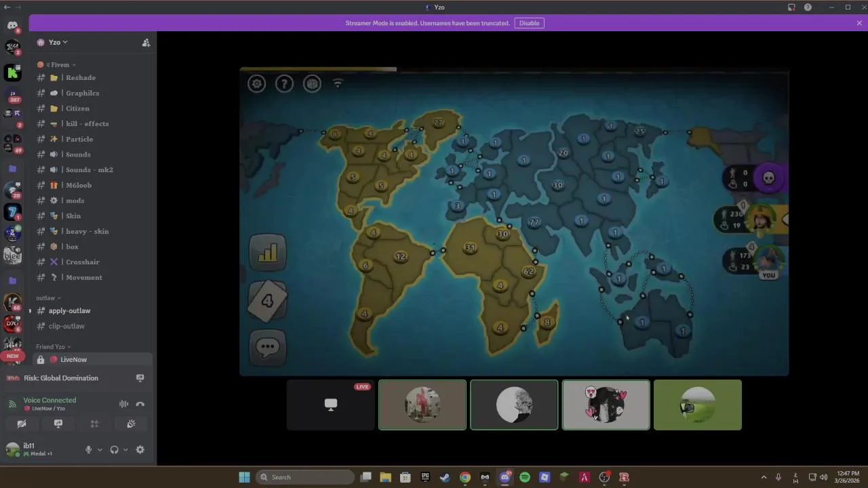Open the Crosshair channel

click(94, 262)
